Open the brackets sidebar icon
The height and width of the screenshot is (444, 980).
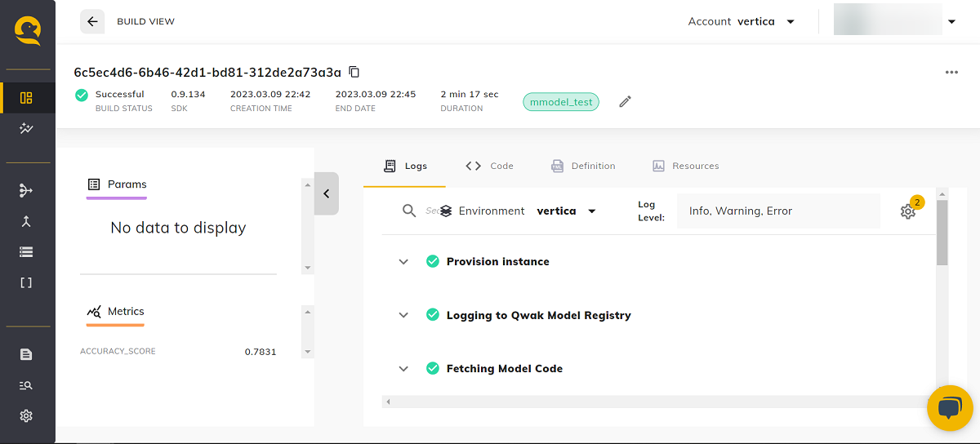(x=26, y=283)
